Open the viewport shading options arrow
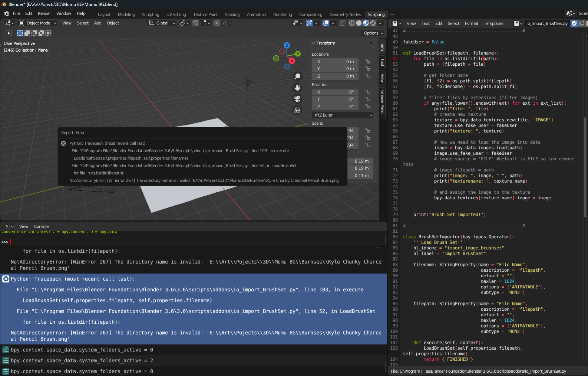Image resolution: width=588 pixels, height=376 pixels. (380, 23)
